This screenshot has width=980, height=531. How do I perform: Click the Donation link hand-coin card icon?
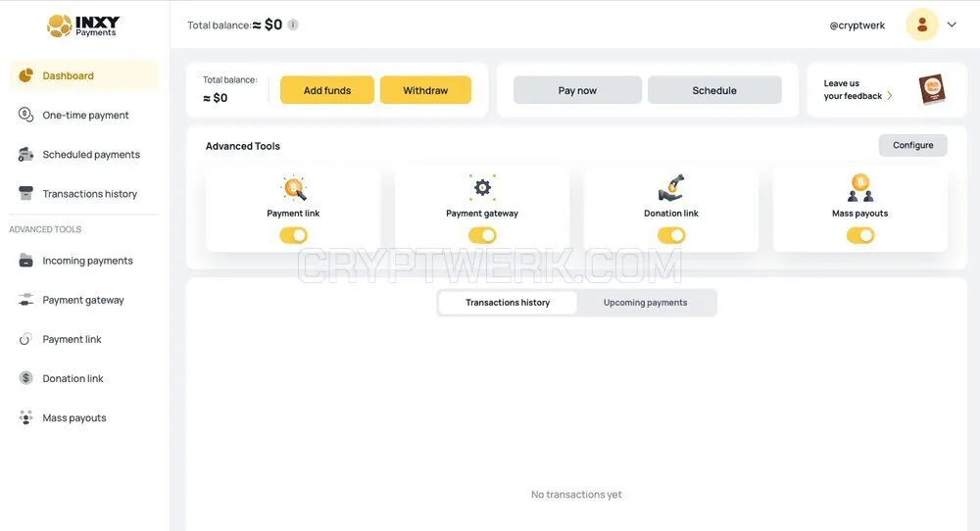(671, 187)
